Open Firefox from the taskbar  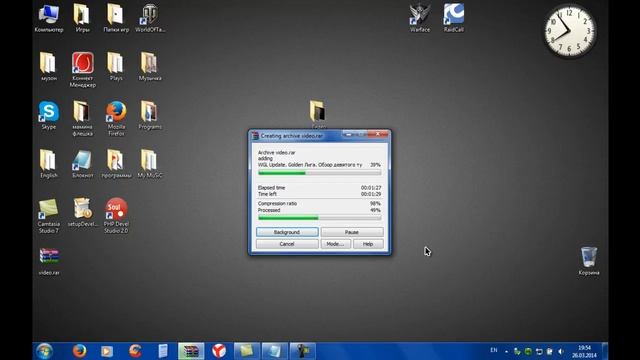(x=80, y=351)
